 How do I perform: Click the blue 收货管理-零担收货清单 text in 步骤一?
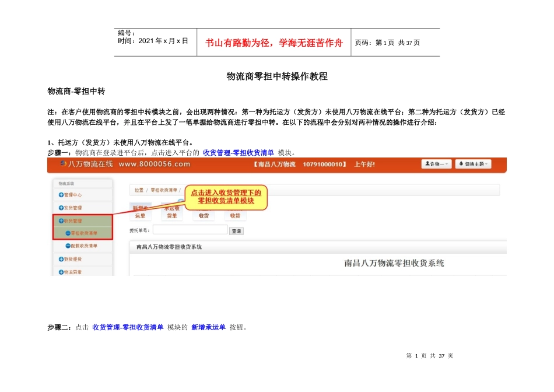coord(239,153)
